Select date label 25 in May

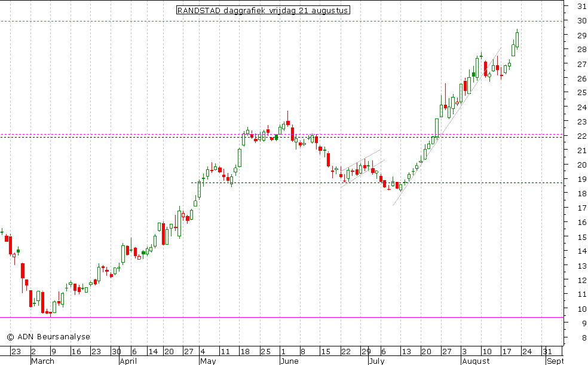[265, 351]
